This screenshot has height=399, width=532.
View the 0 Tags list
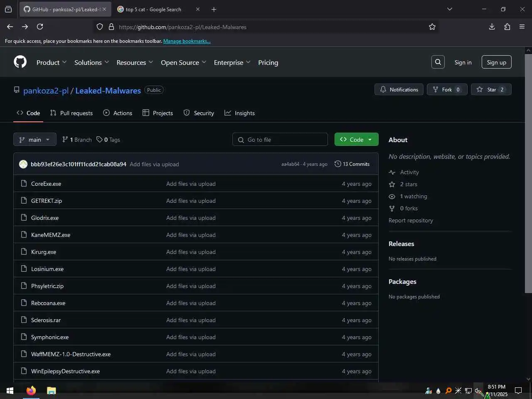click(108, 140)
